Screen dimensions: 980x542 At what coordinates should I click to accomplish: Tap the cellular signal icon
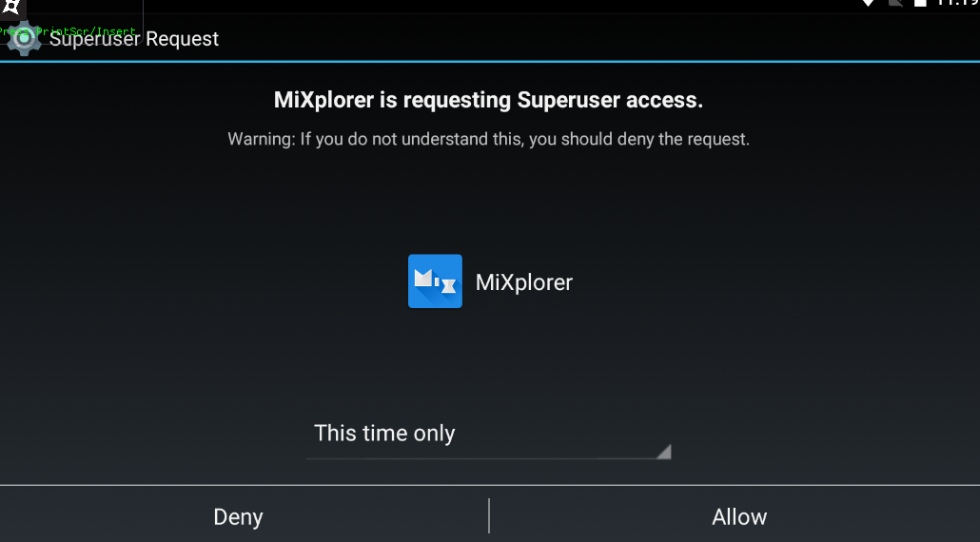895,3
